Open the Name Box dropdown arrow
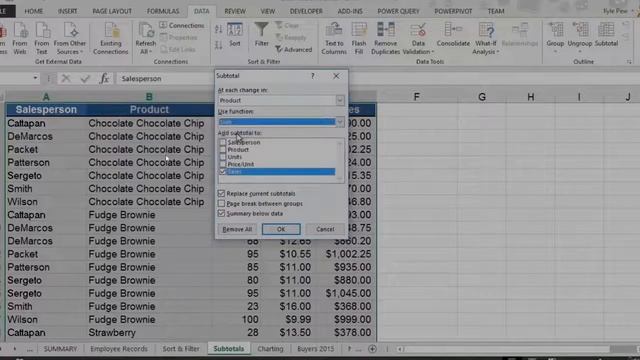The width and height of the screenshot is (640, 360). pos(36,78)
